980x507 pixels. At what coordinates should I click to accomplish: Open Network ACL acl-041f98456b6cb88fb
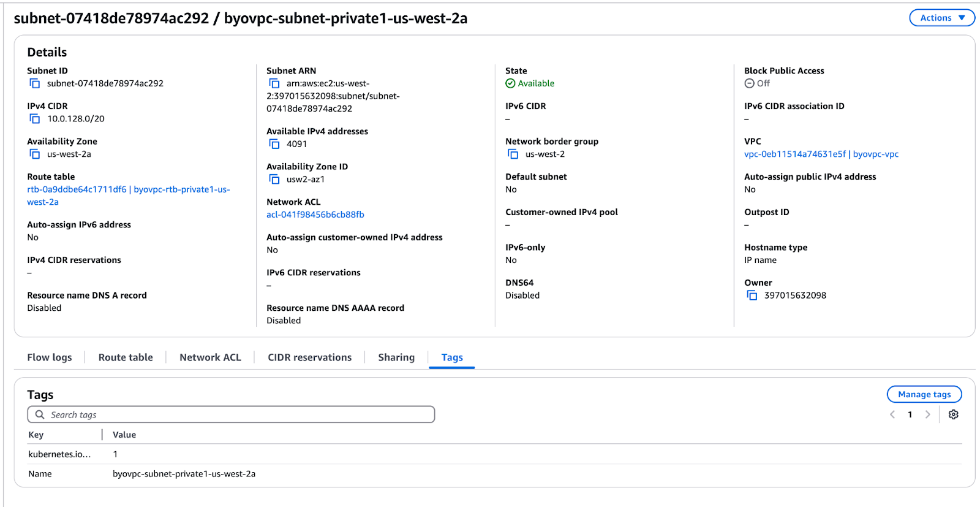pyautogui.click(x=315, y=215)
